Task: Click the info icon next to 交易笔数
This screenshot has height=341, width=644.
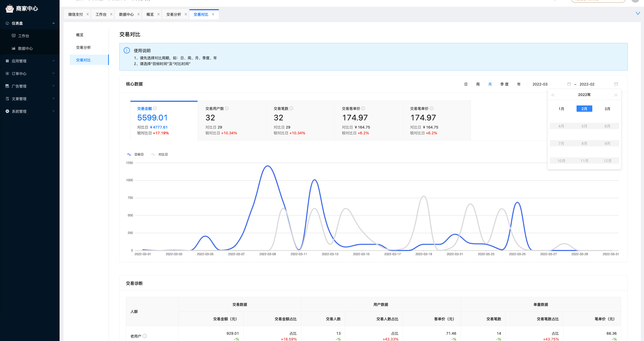Action: (291, 108)
